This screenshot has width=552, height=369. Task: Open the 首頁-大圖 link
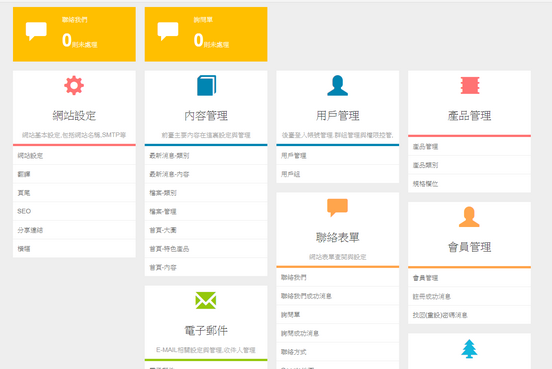click(x=163, y=230)
